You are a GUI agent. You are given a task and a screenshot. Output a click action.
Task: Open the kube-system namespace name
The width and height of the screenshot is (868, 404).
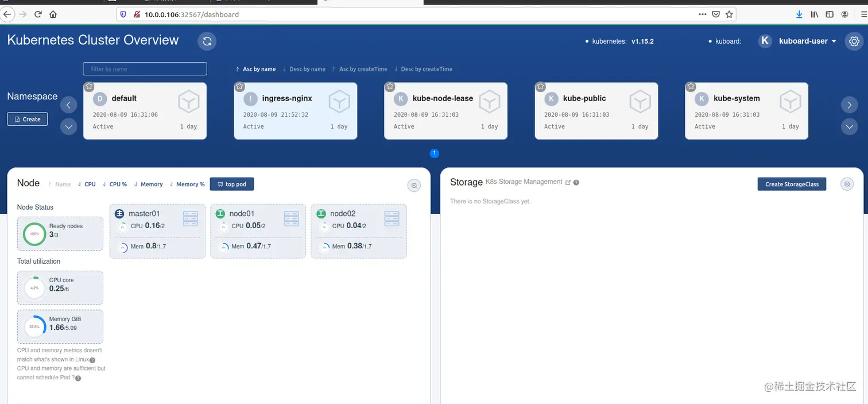[737, 98]
